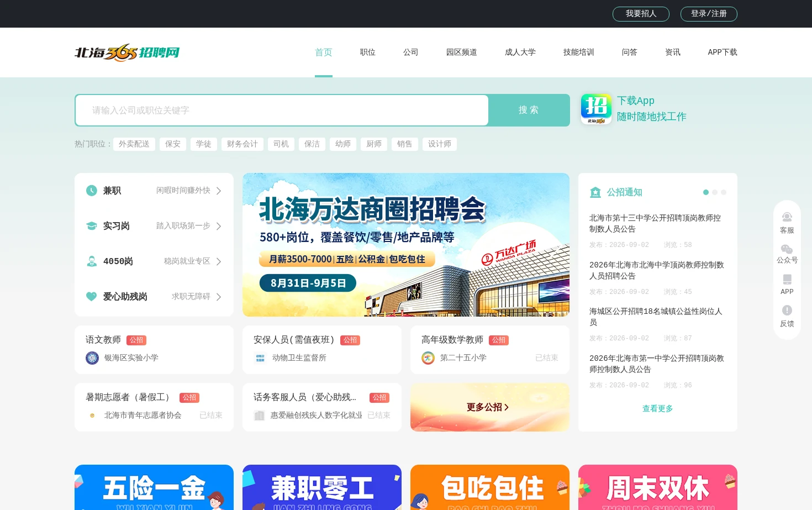The image size is (812, 510).
Task: Expand 爱心助残岗 category arrow
Action: pyautogui.click(x=219, y=297)
